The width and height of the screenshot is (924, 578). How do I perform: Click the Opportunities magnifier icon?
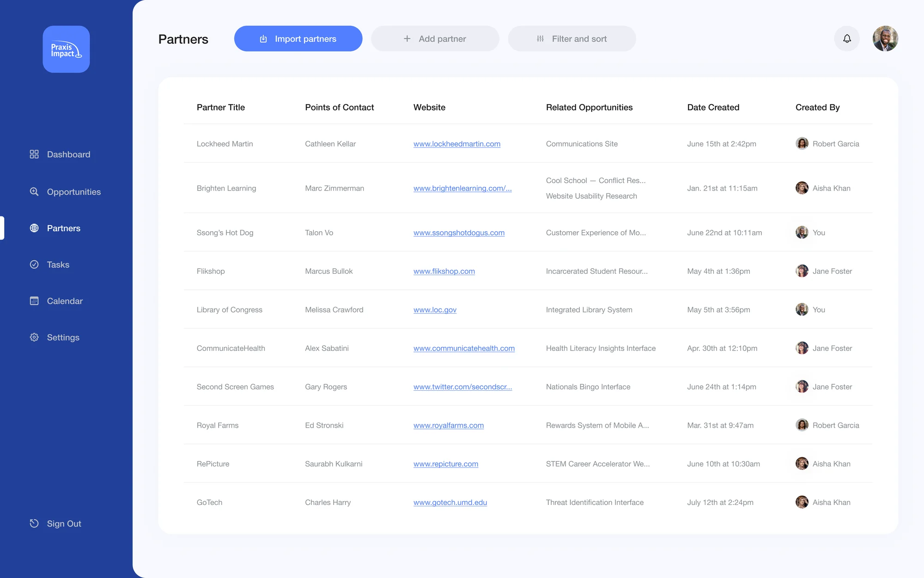tap(34, 191)
